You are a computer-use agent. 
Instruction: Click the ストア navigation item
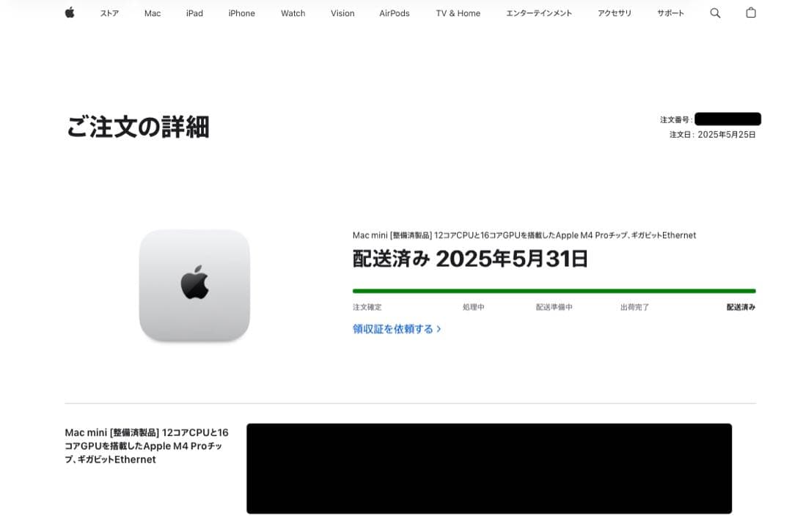pyautogui.click(x=109, y=12)
